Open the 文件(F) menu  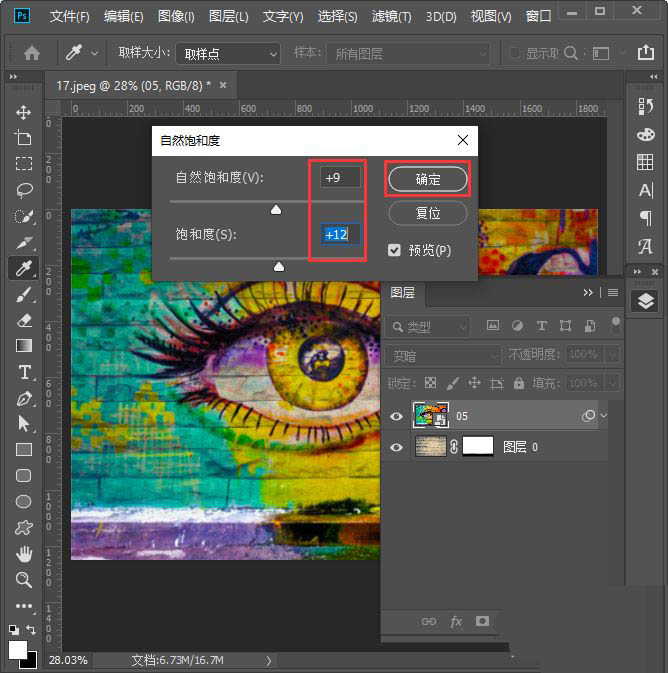click(69, 16)
